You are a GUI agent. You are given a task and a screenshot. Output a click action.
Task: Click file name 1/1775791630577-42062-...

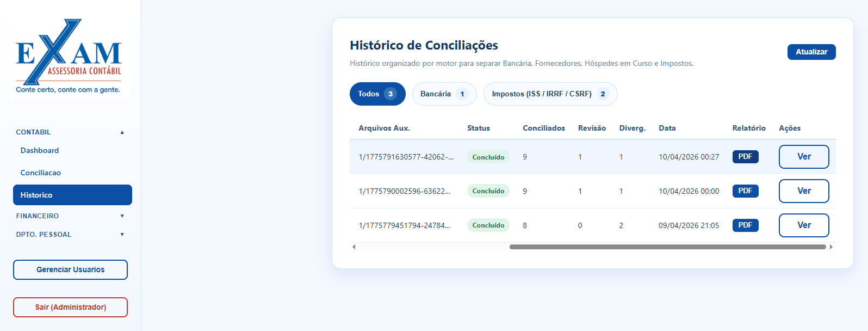(x=406, y=157)
